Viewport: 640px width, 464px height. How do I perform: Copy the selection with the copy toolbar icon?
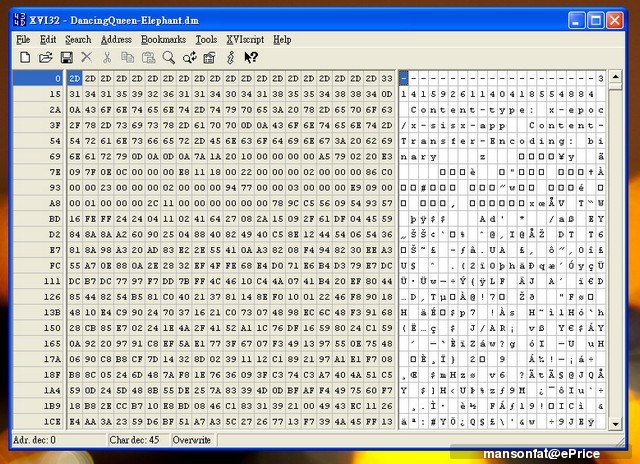(x=127, y=58)
